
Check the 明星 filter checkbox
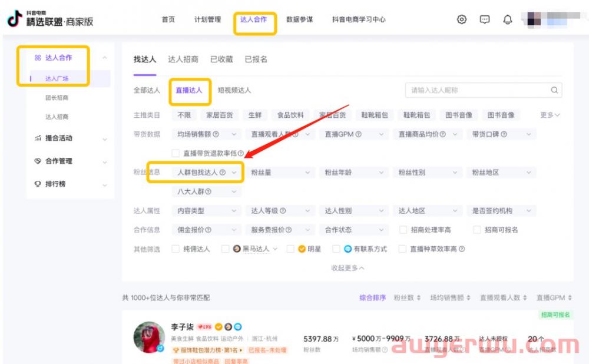(290, 249)
